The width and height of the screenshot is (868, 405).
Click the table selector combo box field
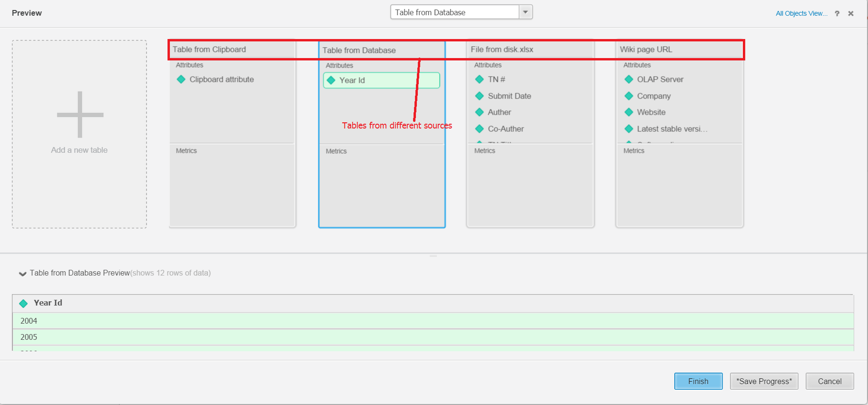(454, 12)
